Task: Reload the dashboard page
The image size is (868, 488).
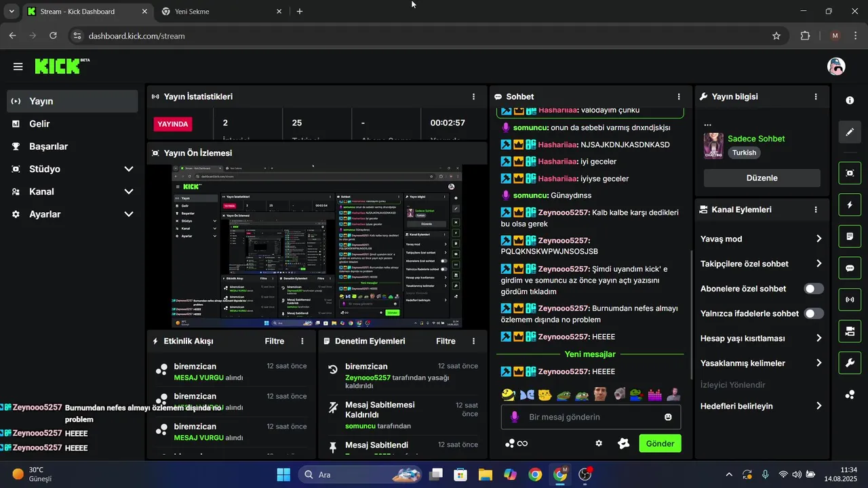Action: coord(53,36)
